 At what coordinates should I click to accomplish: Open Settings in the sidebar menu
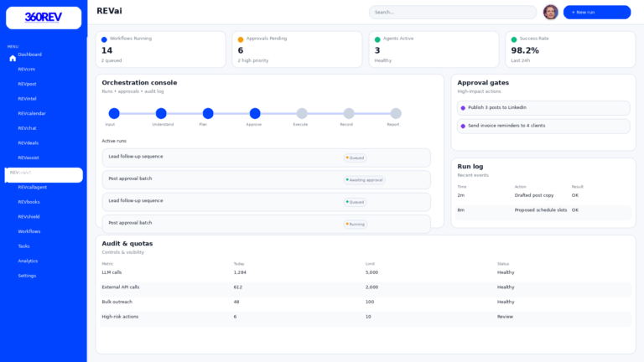(x=27, y=276)
